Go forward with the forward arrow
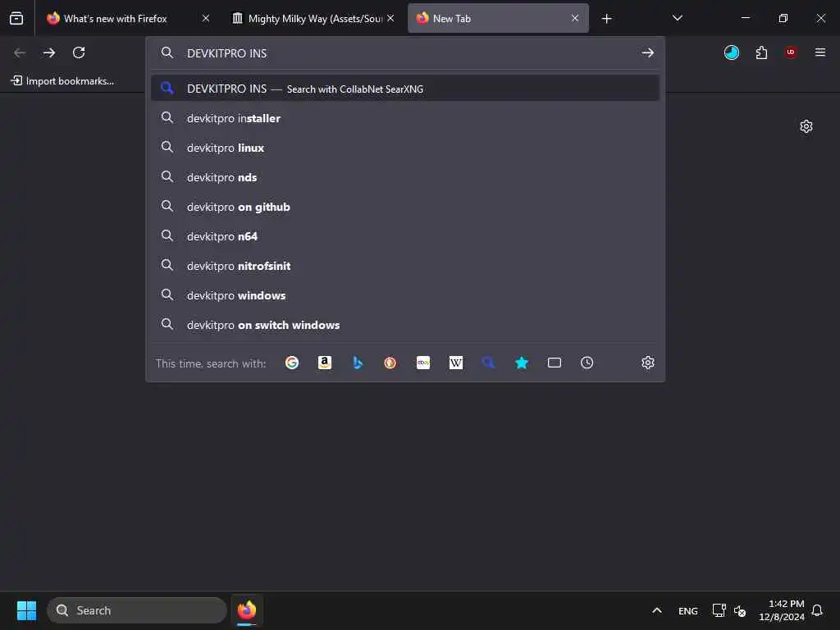Viewport: 840px width, 630px height. [x=49, y=52]
